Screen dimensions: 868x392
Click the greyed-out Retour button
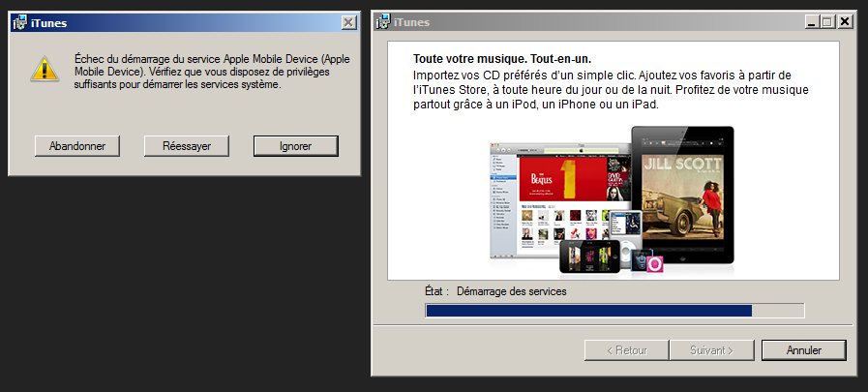click(625, 349)
